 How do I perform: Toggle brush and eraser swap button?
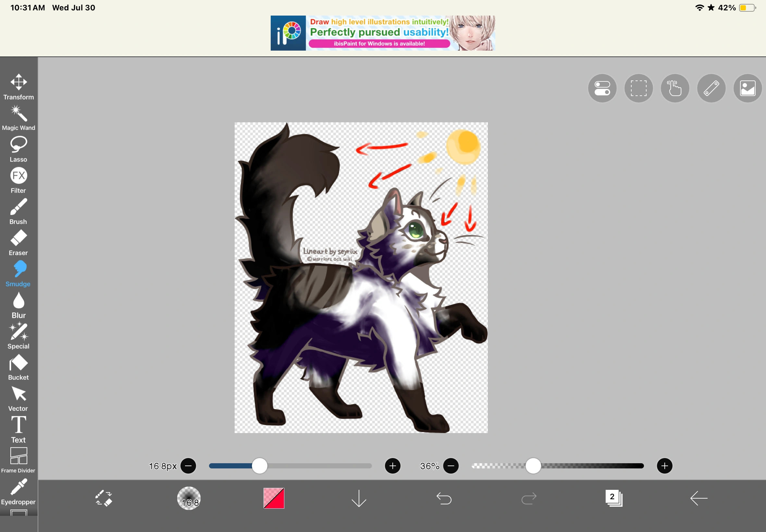(104, 498)
